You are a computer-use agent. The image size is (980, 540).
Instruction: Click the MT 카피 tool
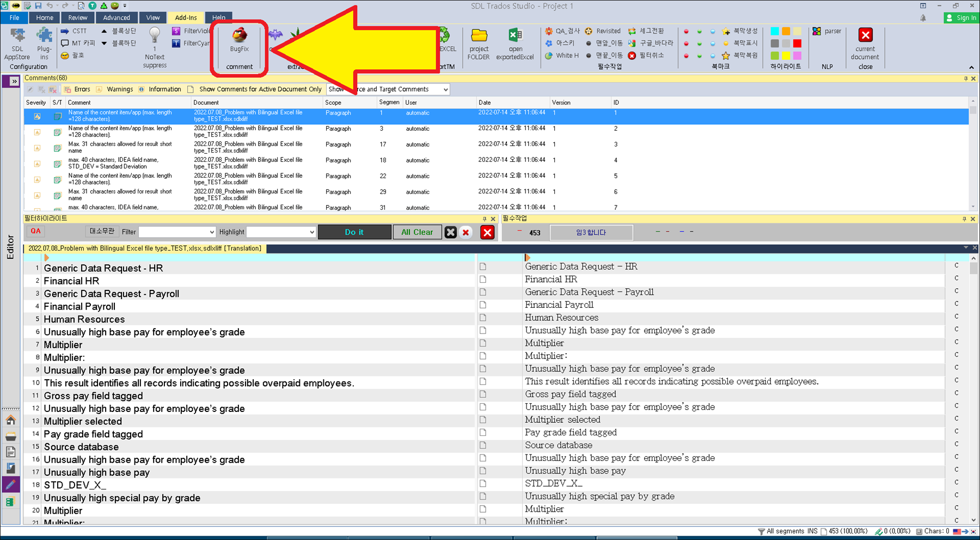tap(77, 43)
